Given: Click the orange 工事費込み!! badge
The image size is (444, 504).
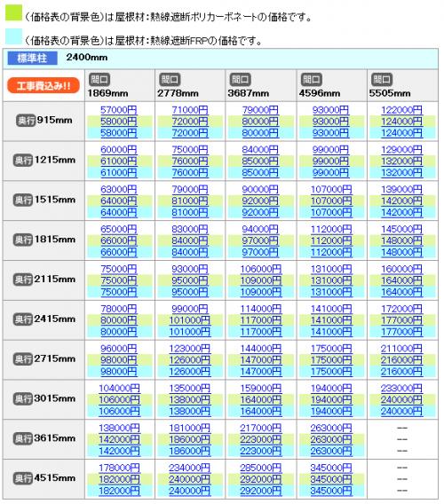Looking at the screenshot, I should click(44, 85).
